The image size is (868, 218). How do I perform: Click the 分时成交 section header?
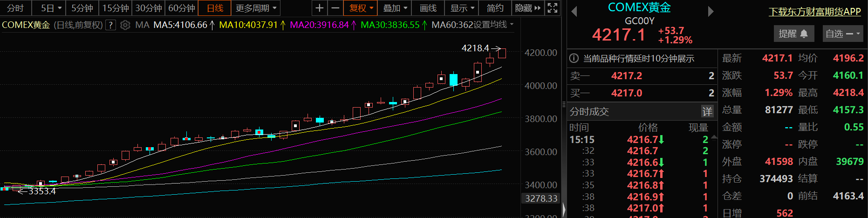(x=589, y=111)
